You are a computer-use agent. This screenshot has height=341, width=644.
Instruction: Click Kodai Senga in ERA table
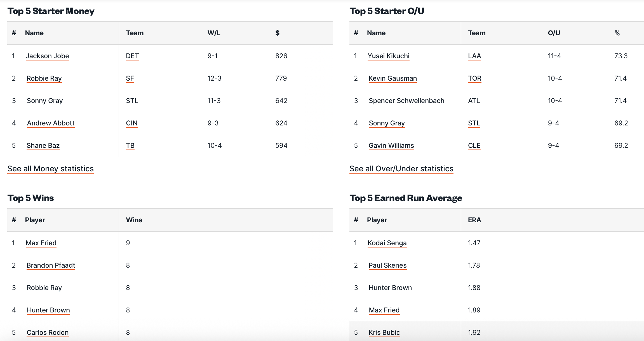[x=387, y=243]
